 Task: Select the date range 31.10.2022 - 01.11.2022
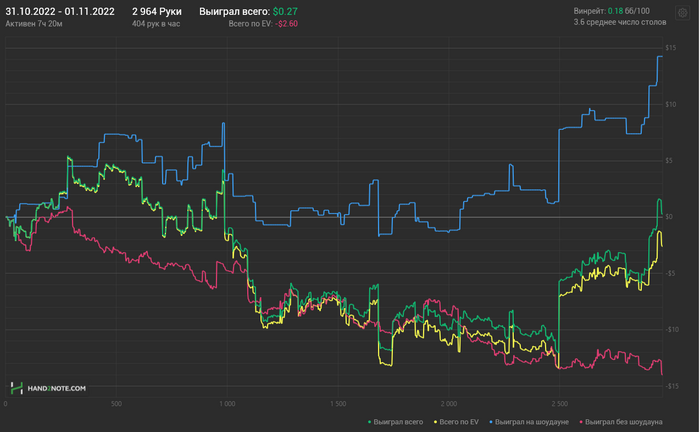(60, 12)
